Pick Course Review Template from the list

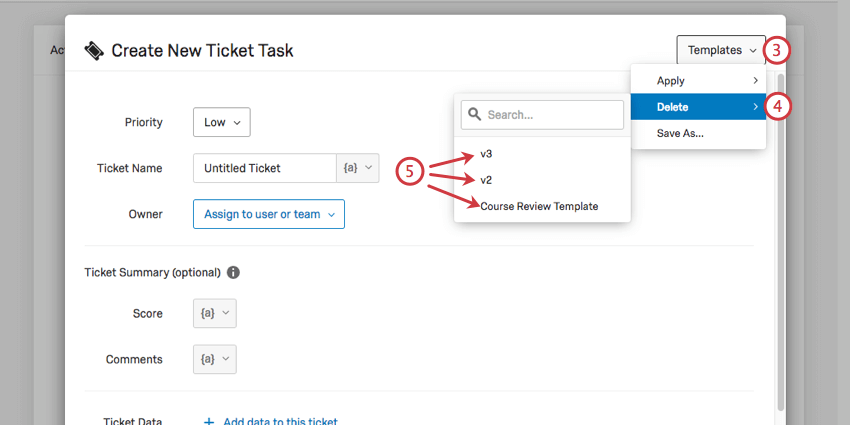[539, 206]
